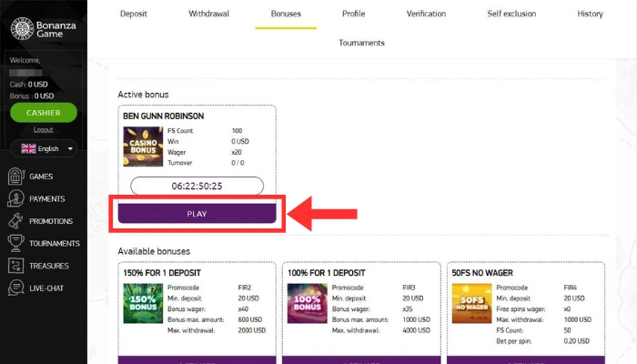Screen dimensions: 637x364
Task: Click the 150% Bonus thumbnail image
Action: [143, 303]
